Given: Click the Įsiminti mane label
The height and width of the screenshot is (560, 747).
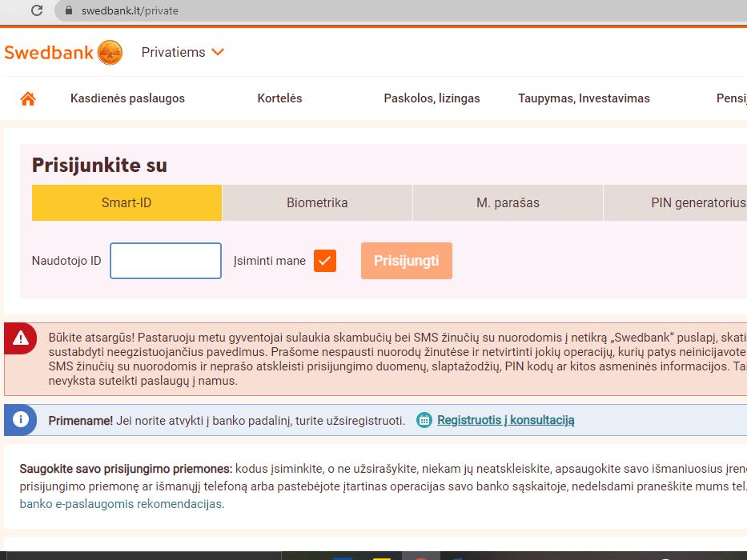Looking at the screenshot, I should tap(270, 261).
